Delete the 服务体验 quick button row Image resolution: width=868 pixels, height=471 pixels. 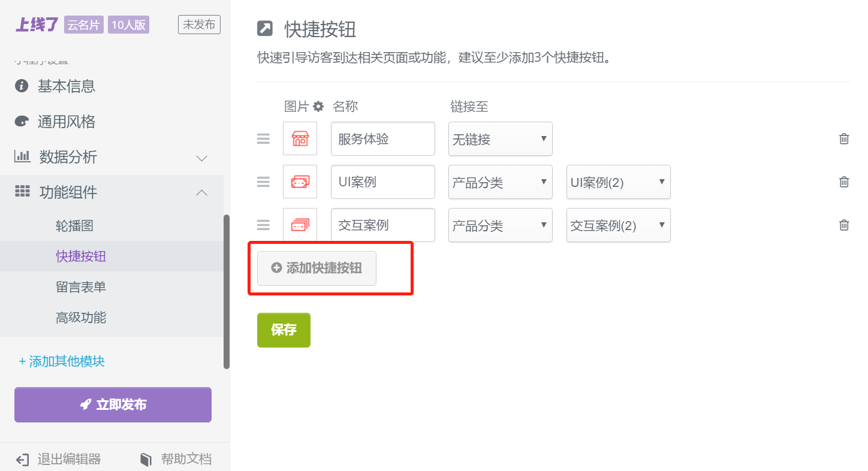[844, 139]
